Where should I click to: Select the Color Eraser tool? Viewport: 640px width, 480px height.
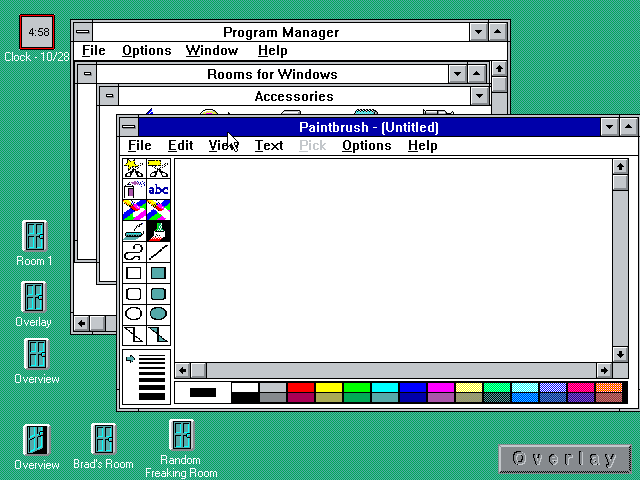point(134,210)
